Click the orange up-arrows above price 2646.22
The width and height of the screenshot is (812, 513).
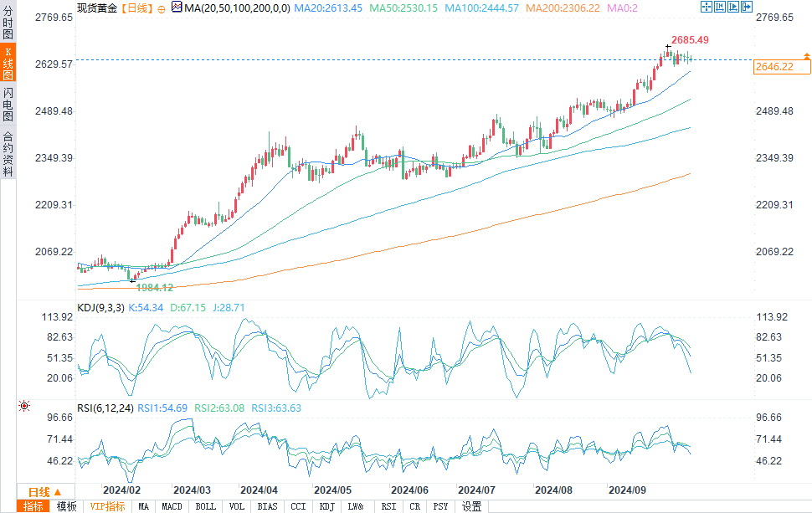pos(806,56)
